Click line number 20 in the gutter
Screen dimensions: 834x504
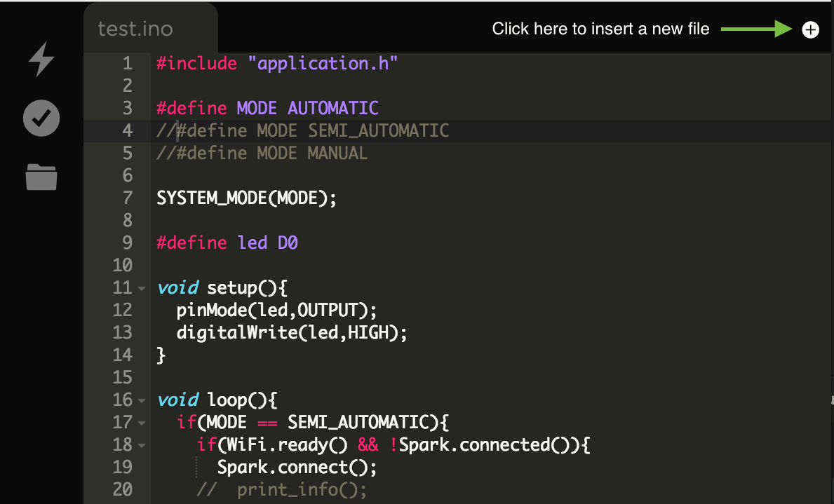[122, 490]
